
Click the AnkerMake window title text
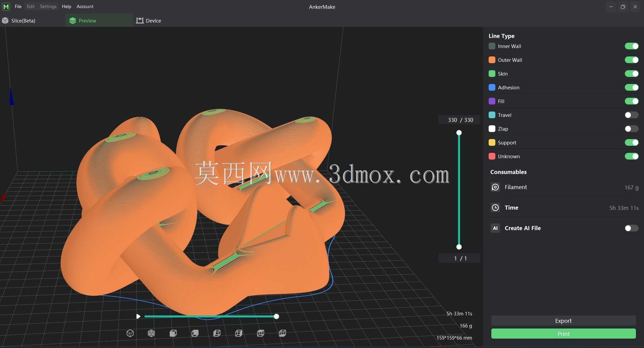pos(322,7)
